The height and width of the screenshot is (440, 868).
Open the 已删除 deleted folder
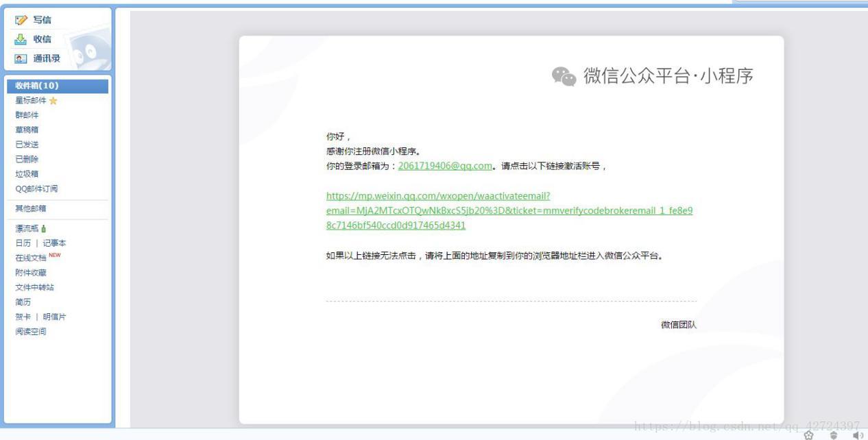point(27,159)
